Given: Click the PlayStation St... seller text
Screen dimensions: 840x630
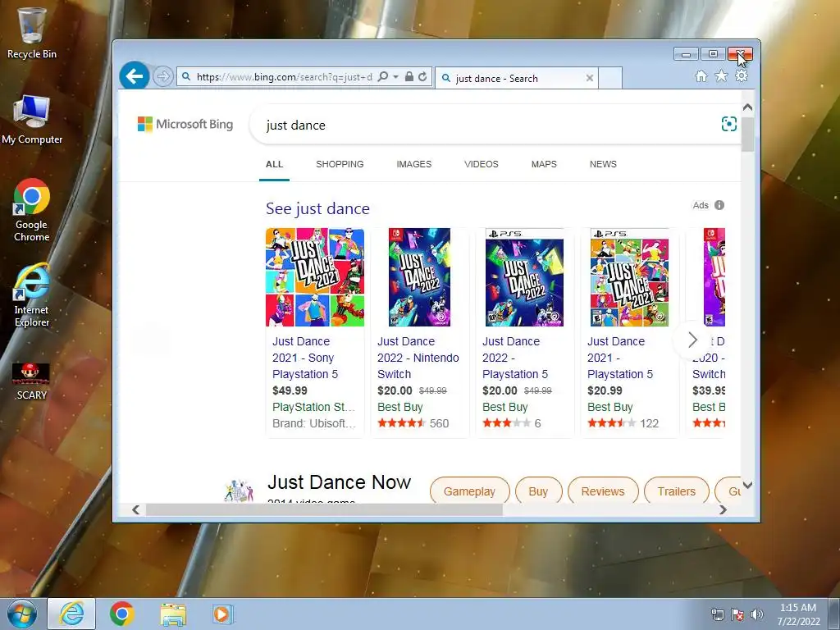Looking at the screenshot, I should coord(313,407).
